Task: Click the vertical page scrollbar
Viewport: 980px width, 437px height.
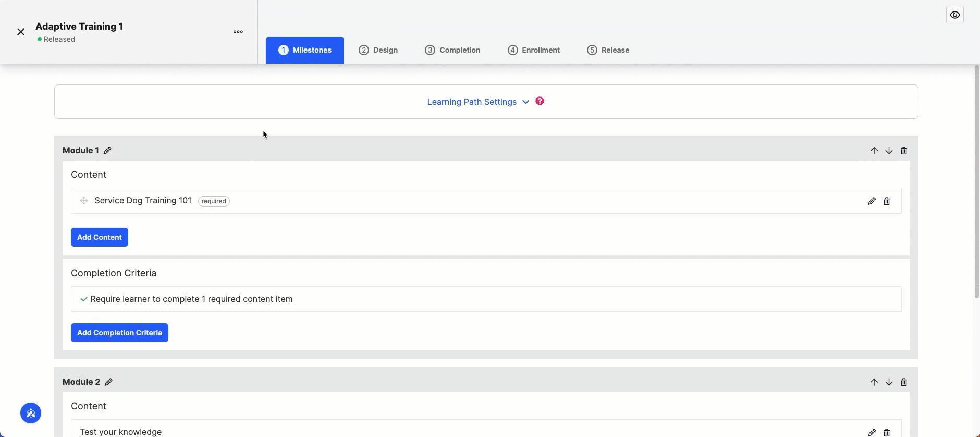Action: point(976,181)
